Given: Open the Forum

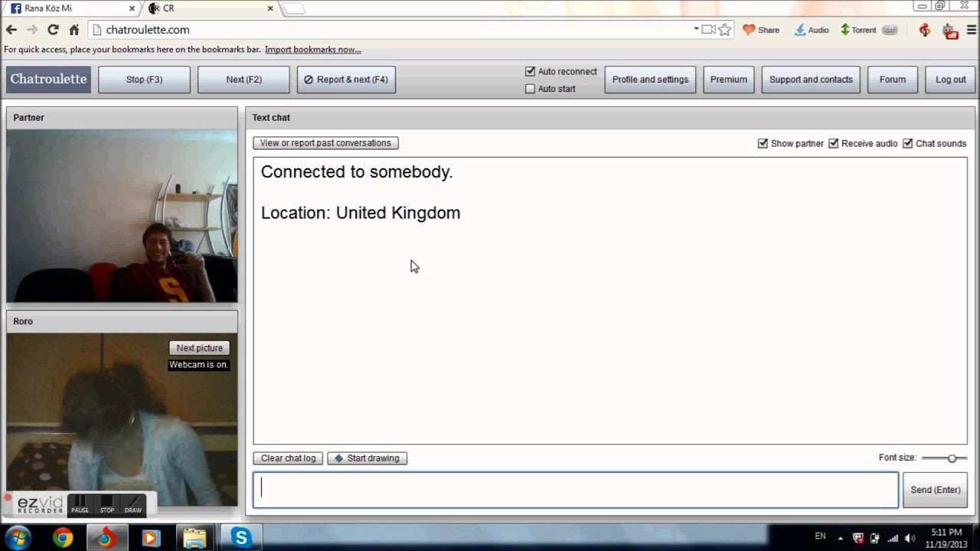Looking at the screenshot, I should (x=892, y=80).
